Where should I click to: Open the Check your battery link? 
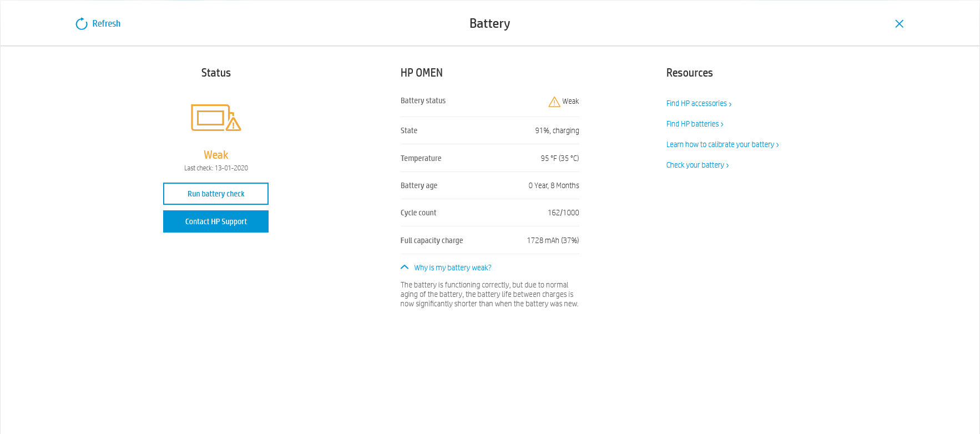(x=695, y=165)
